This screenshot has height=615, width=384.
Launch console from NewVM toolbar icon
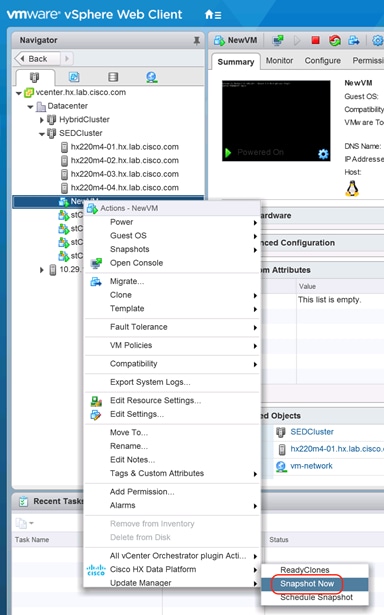click(278, 40)
